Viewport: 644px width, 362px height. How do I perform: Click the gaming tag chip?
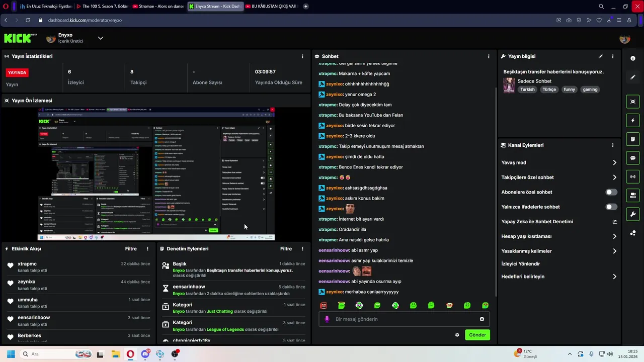click(x=590, y=89)
